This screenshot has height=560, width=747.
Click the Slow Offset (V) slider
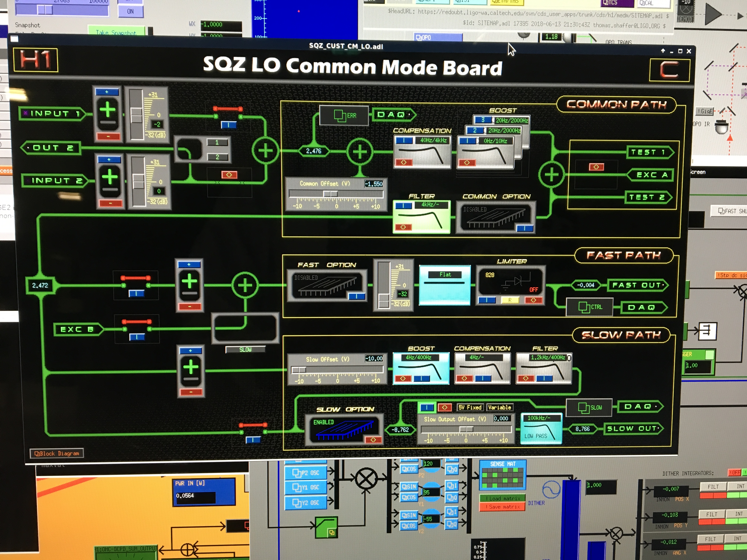point(337,370)
